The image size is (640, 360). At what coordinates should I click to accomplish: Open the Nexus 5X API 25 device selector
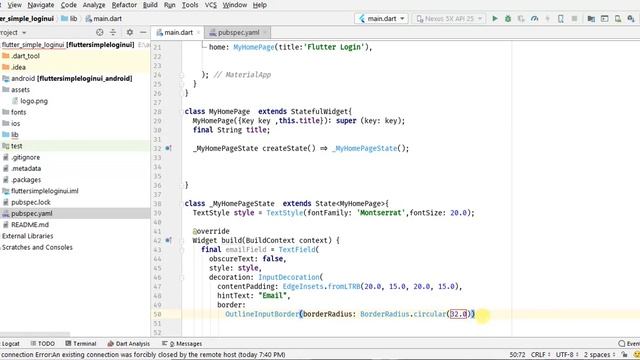click(449, 19)
